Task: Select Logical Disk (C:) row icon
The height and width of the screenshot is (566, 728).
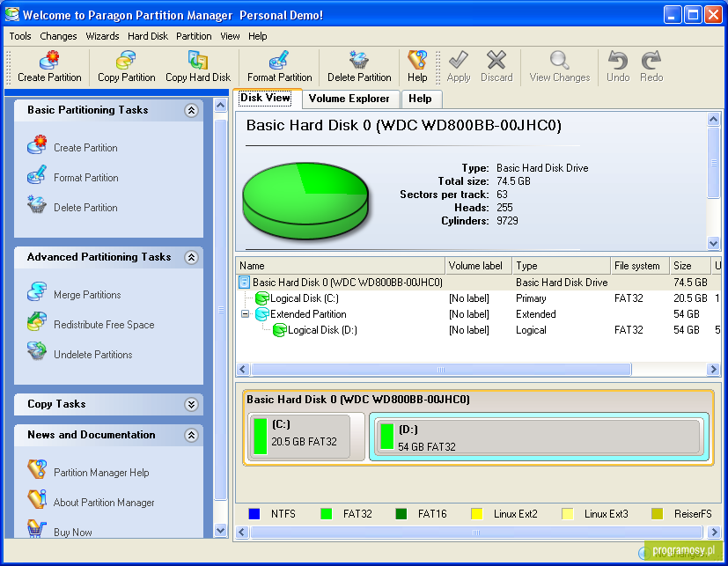Action: 262,298
